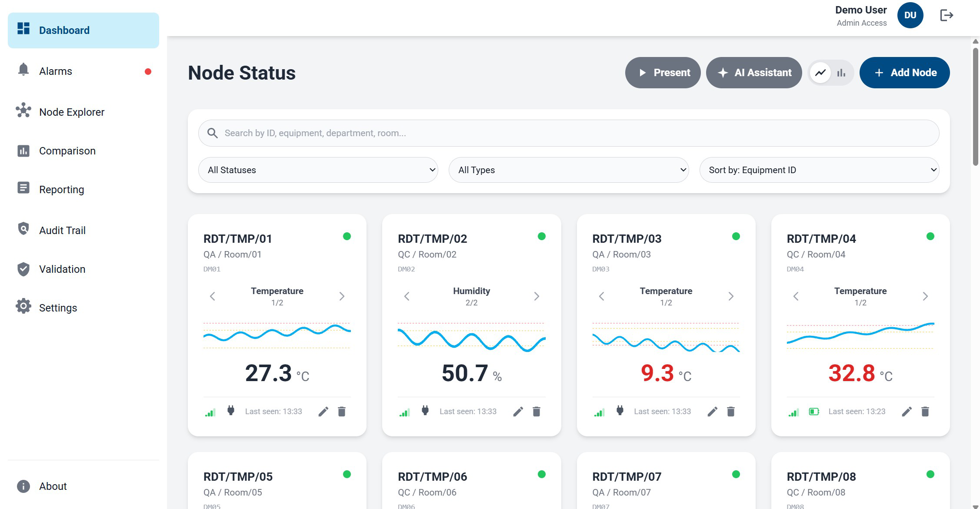Click the DU user avatar
Screen dimensions: 980x509
910,15
